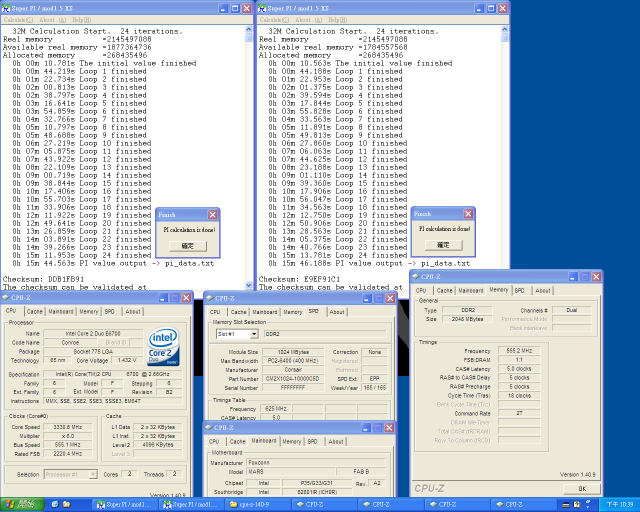Select the SPD tab in the CPU-Z Mainboard window
This screenshot has width=640, height=512.
pos(312,441)
